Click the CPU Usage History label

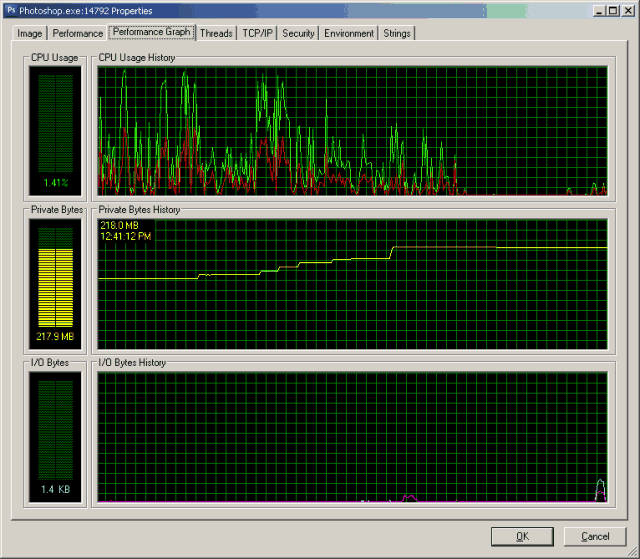137,58
